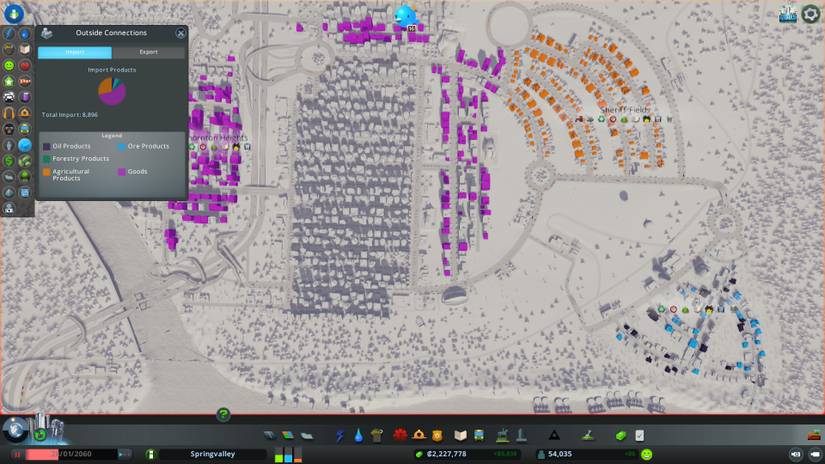Open the Population info view
825x464 pixels.
9,145
